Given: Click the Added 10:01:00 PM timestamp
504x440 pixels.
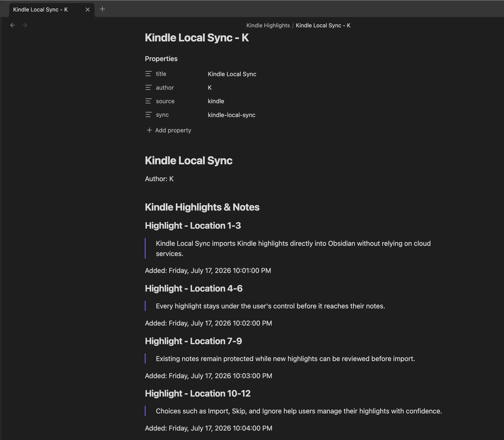Looking at the screenshot, I should click(208, 271).
